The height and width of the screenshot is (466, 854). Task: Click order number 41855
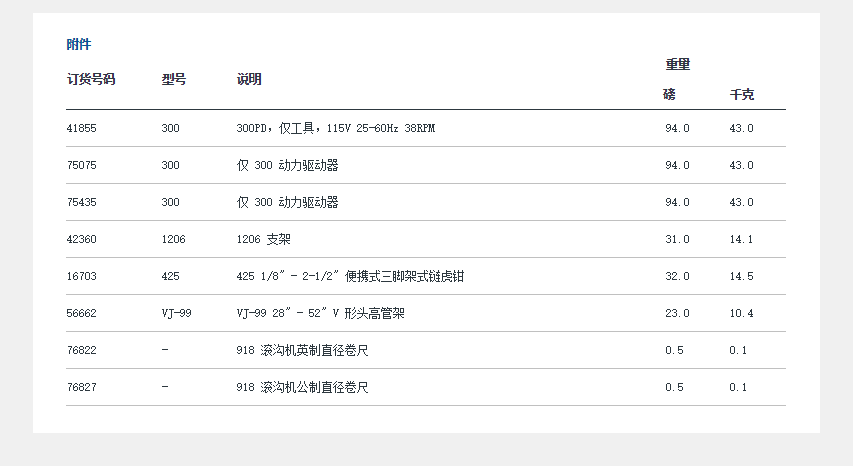tap(82, 128)
